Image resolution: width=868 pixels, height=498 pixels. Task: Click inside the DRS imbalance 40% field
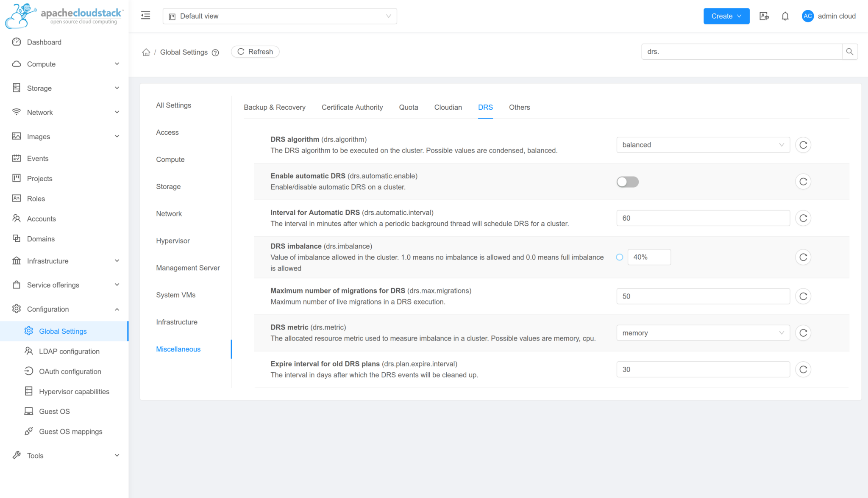(x=649, y=257)
